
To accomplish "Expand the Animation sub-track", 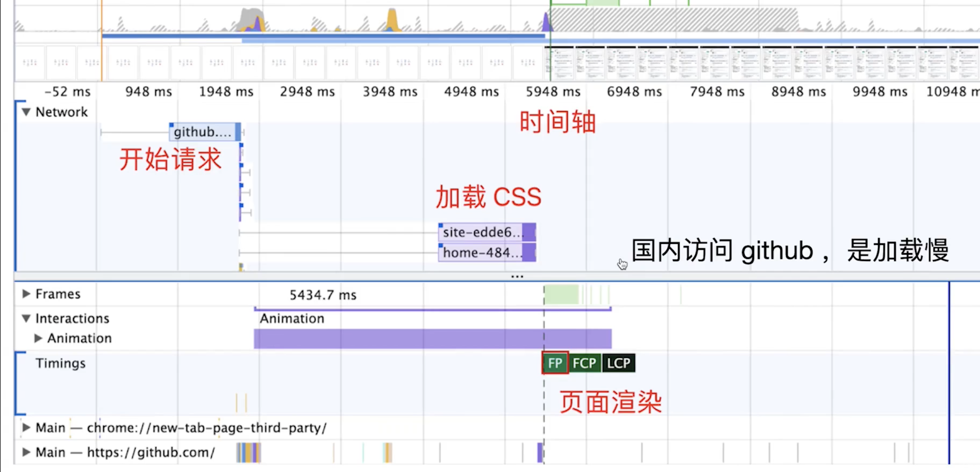I will [x=38, y=338].
